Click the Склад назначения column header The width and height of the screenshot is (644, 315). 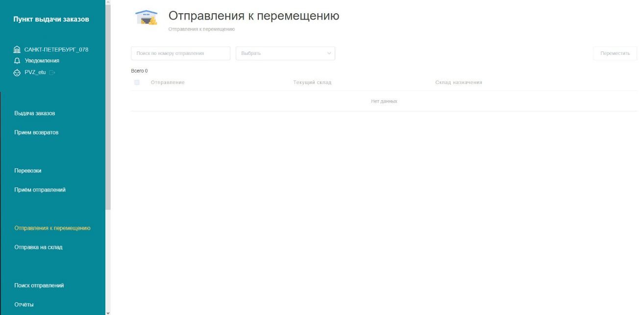[x=459, y=82]
